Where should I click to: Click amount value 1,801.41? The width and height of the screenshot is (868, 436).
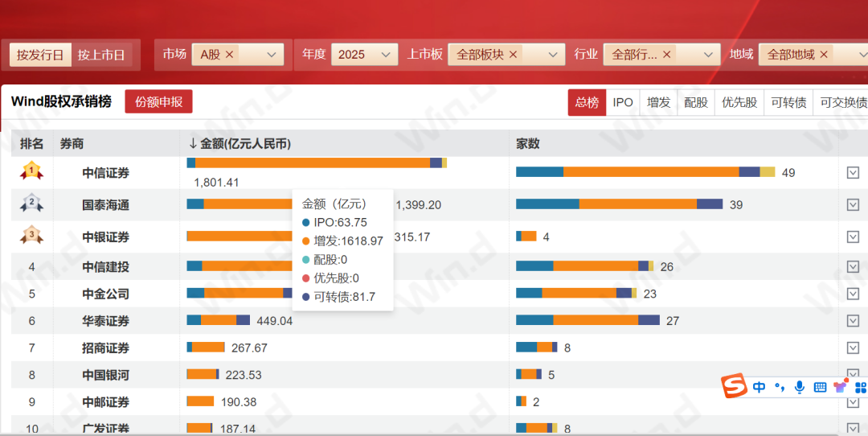pyautogui.click(x=216, y=183)
